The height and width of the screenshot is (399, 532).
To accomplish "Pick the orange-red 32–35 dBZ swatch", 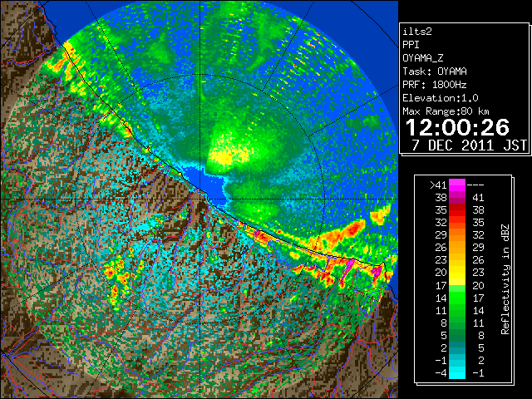I will tap(457, 223).
